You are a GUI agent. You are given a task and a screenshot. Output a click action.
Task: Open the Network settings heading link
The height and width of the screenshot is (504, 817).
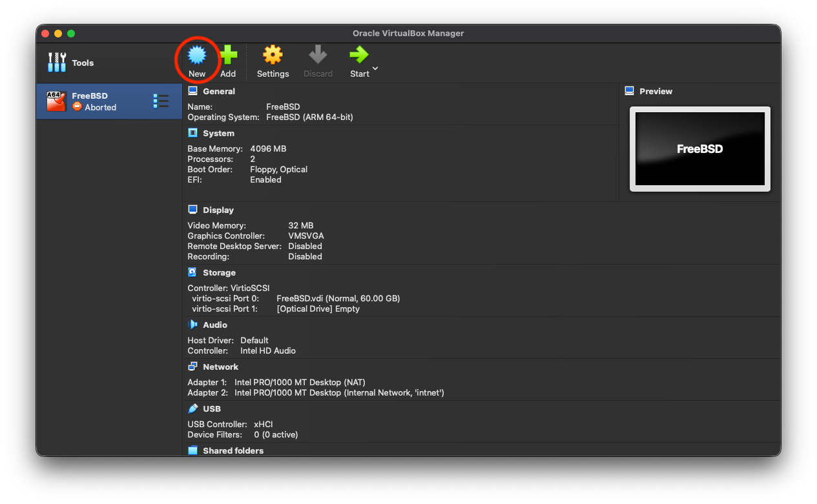click(220, 367)
